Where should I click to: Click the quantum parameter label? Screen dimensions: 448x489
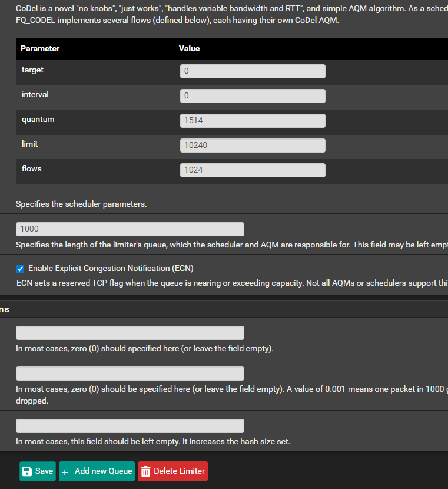click(38, 120)
